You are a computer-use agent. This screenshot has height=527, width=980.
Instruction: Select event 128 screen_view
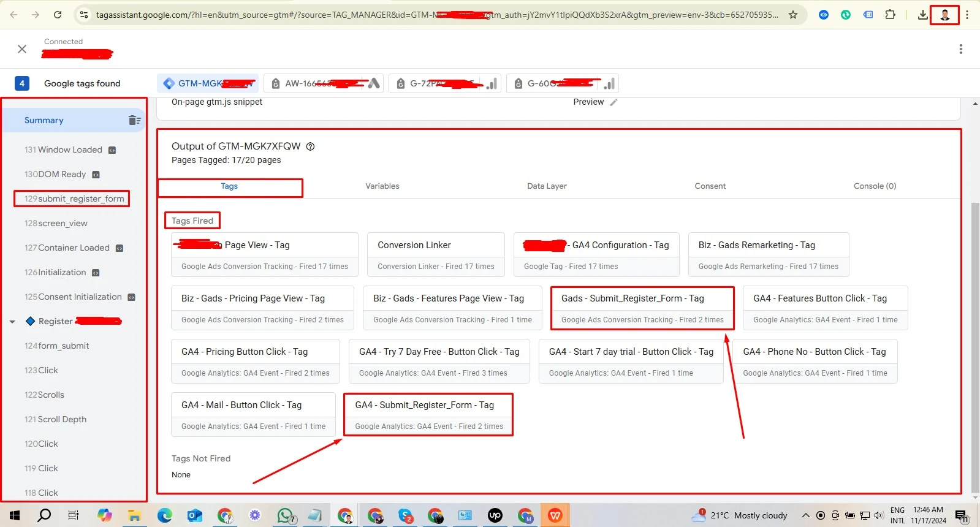pos(56,224)
